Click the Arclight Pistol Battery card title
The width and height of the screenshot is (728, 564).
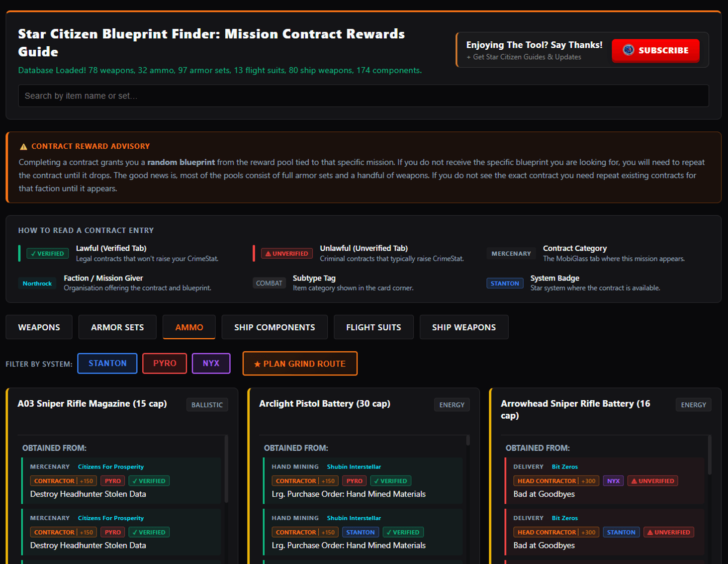324,404
